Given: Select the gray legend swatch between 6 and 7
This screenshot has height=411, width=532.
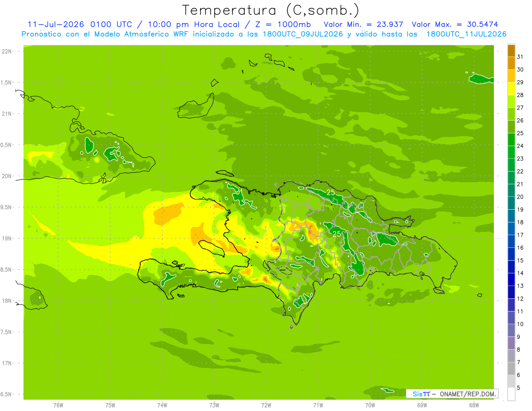Looking at the screenshot, I should click(511, 368).
